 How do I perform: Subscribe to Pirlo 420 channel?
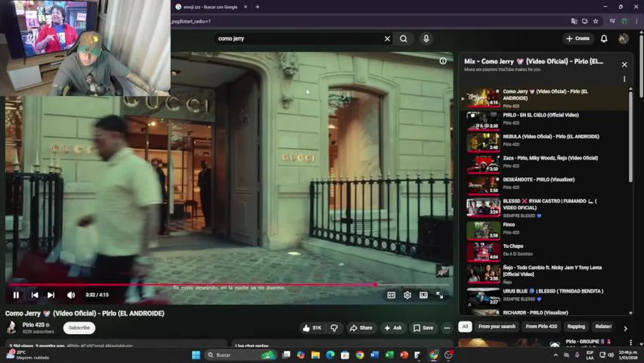coord(79,328)
